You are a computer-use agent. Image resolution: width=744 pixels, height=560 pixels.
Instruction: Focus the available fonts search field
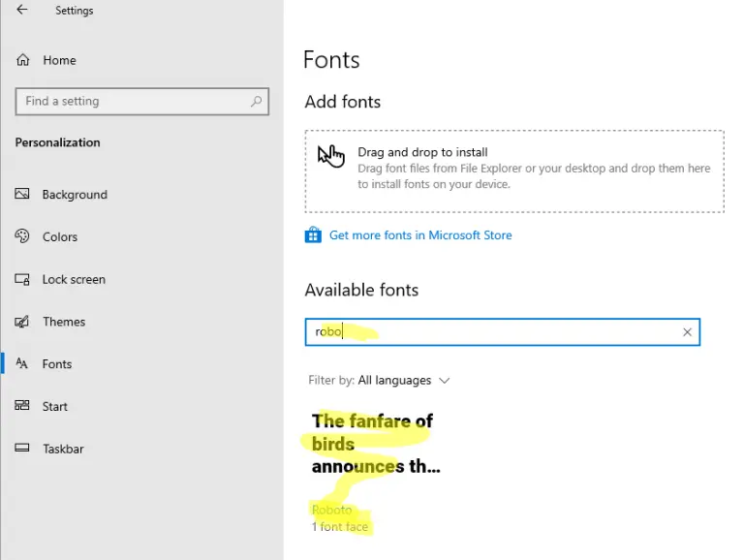502,332
